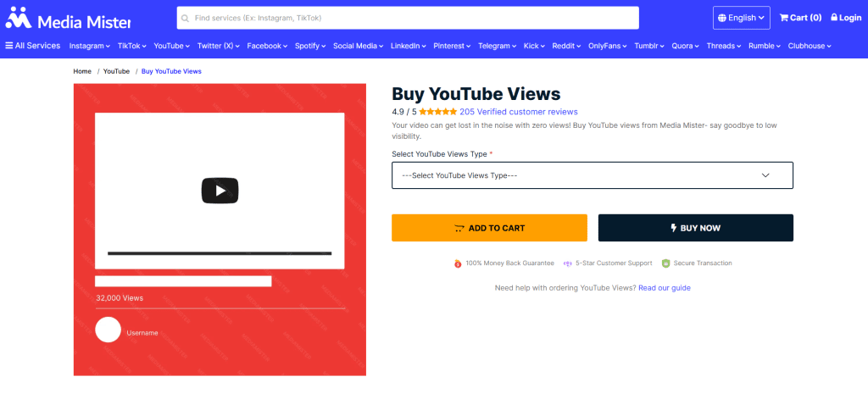Open the Kick menu
The width and height of the screenshot is (868, 410).
[534, 46]
